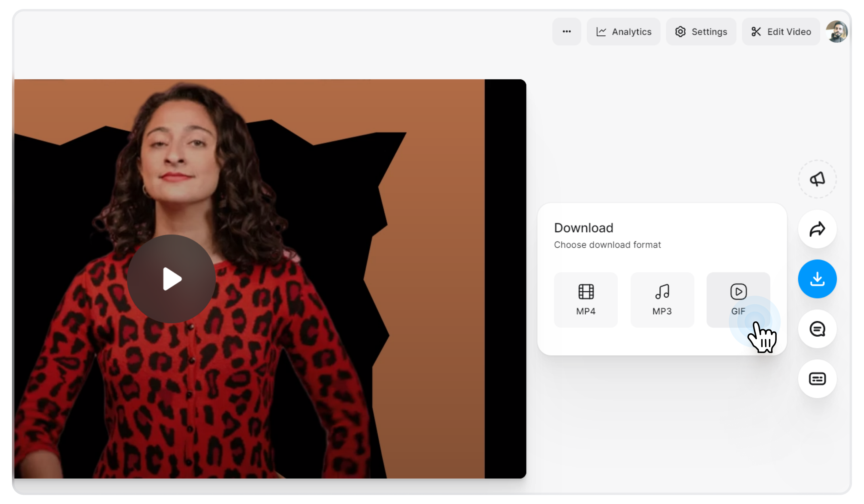Viewport: 864px width, 504px height.
Task: Choose MP3 download format
Action: coord(662,300)
